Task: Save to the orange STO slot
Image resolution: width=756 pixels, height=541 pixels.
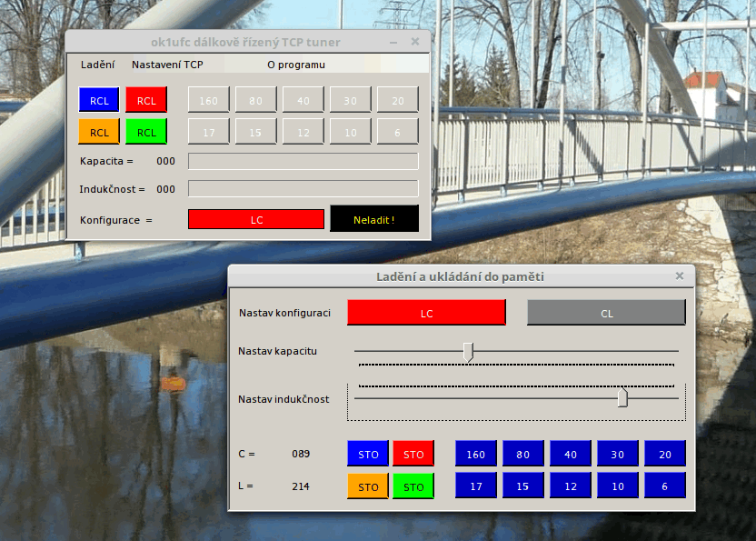Action: [x=368, y=486]
